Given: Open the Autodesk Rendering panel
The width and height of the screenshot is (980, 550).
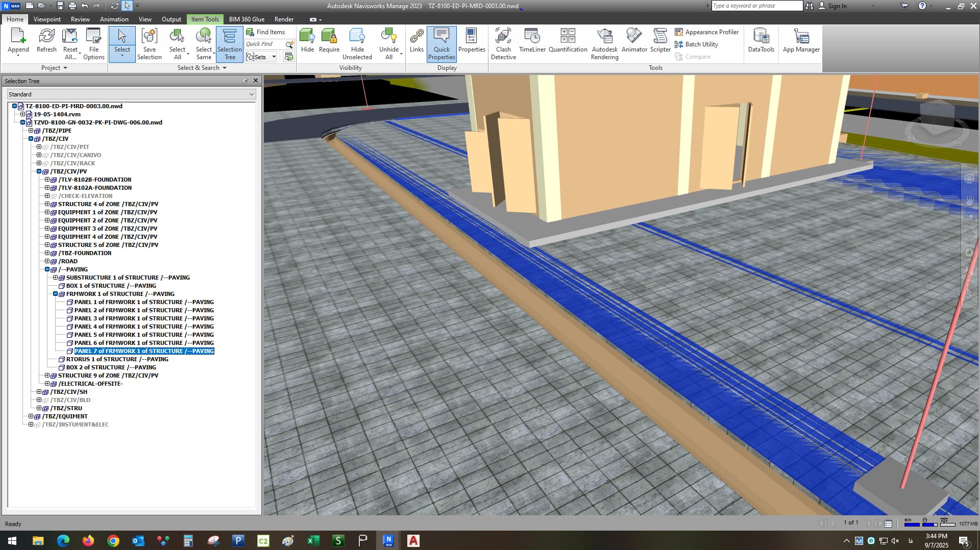Looking at the screenshot, I should [x=604, y=43].
